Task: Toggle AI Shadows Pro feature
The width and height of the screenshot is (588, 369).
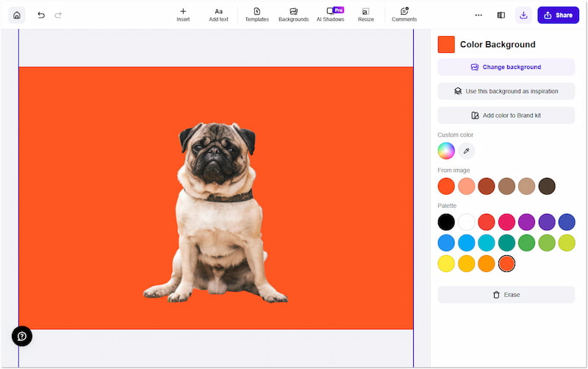Action: [330, 14]
